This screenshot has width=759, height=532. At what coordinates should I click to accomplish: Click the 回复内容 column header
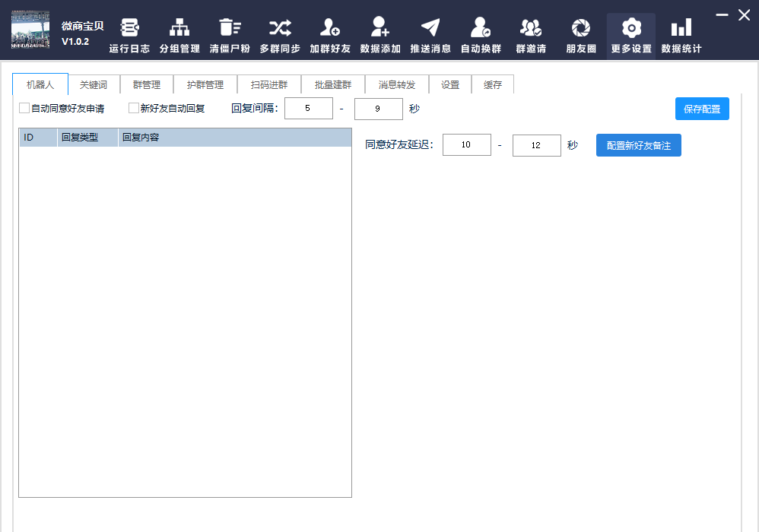234,138
